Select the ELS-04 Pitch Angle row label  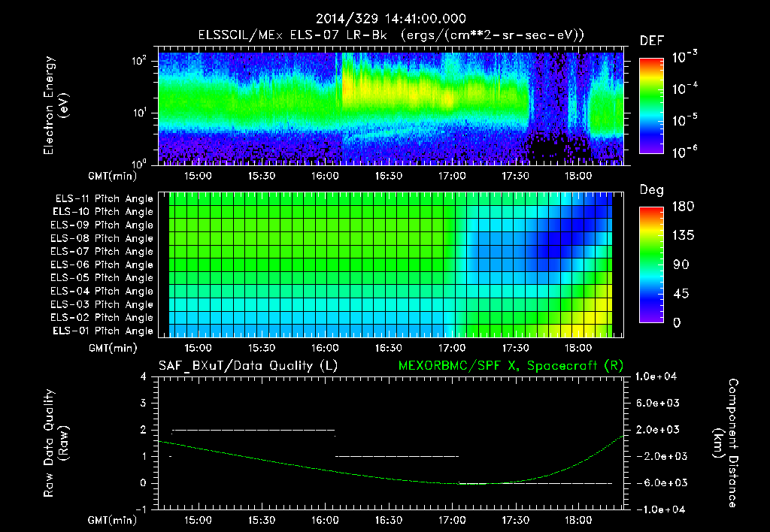click(x=102, y=291)
